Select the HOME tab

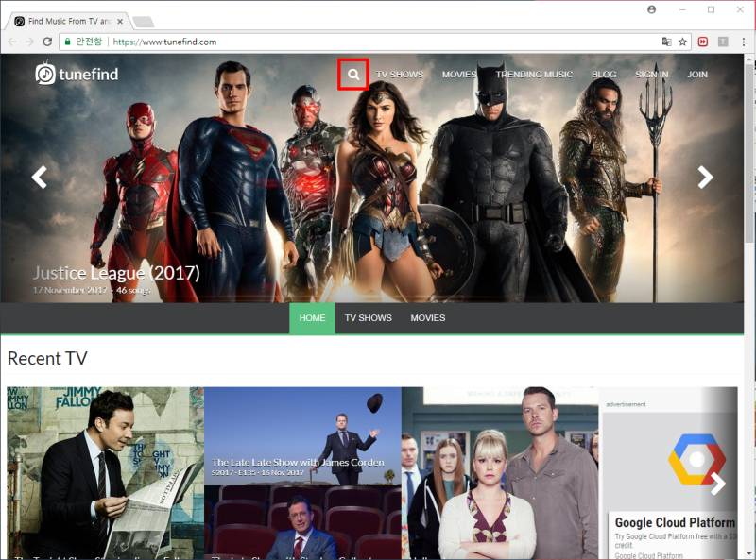312,318
